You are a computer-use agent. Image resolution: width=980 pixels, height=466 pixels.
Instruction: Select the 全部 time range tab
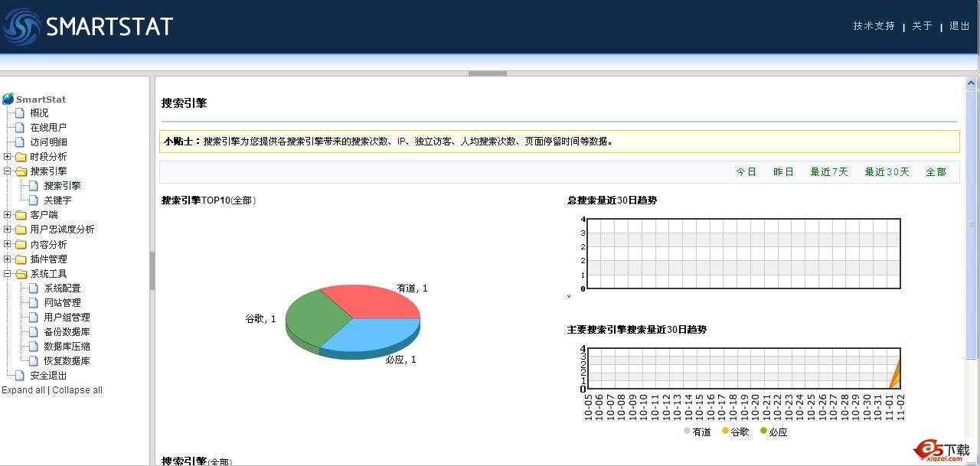936,172
